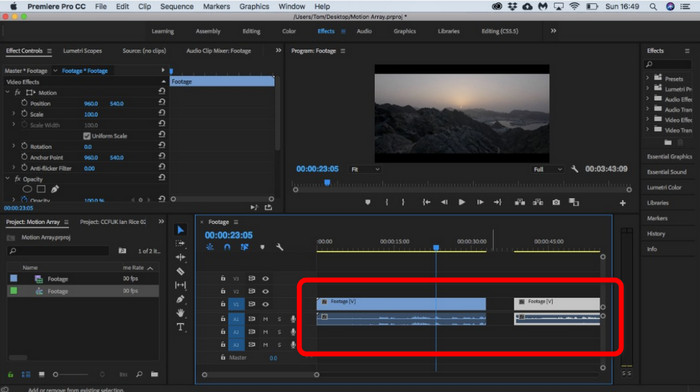
Task: Select the Razor tool
Action: coord(180,271)
